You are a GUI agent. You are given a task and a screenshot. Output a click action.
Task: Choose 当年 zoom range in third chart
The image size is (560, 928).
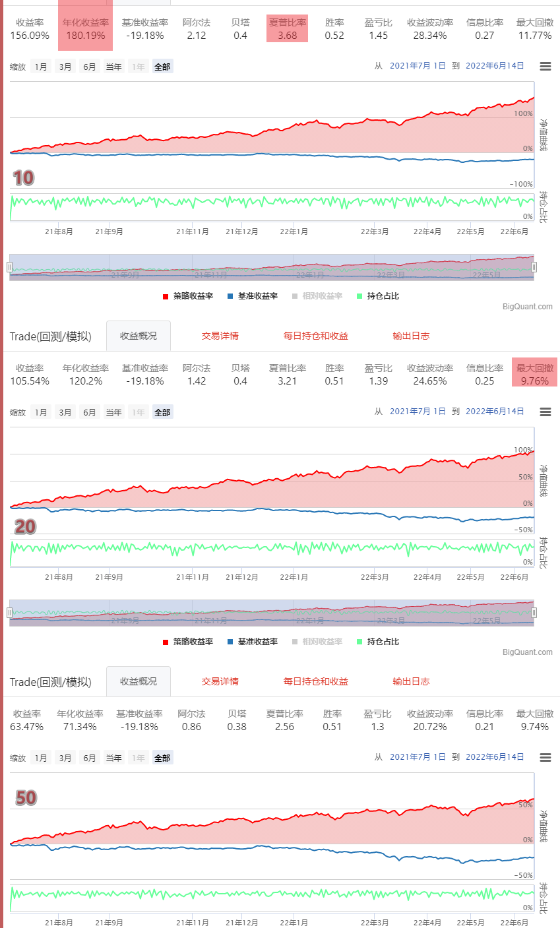click(114, 758)
